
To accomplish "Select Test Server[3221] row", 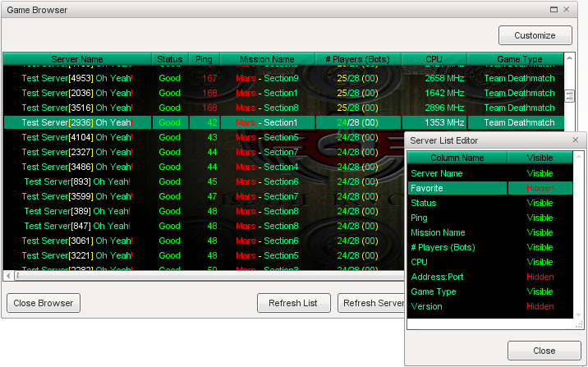I will (x=204, y=255).
